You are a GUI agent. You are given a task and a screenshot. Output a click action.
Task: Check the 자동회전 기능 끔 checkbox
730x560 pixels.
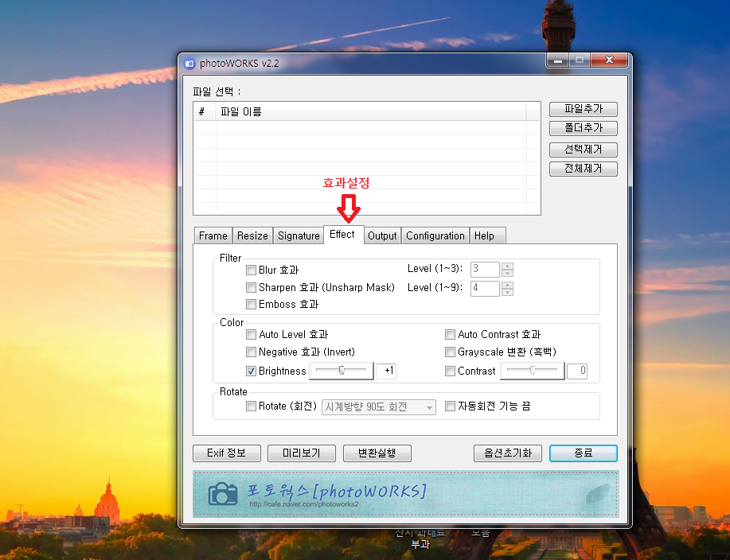pyautogui.click(x=450, y=406)
